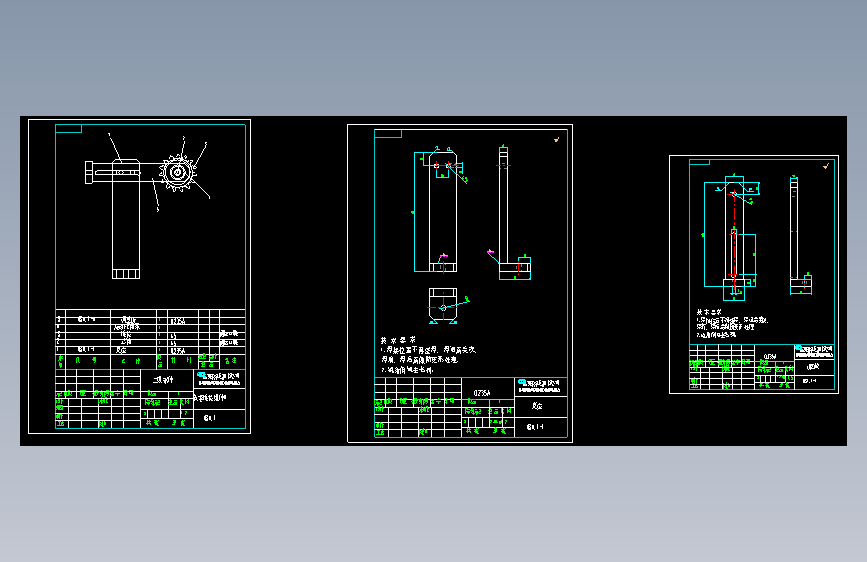Click the parts list table in left sheet
This screenshot has height=562, width=867.
click(x=150, y=339)
